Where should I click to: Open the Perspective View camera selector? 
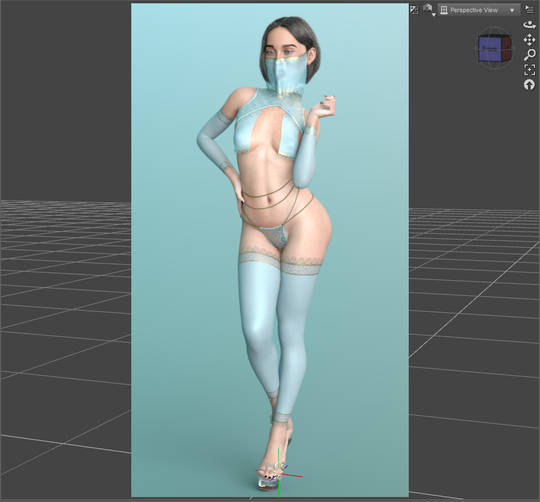coord(478,10)
